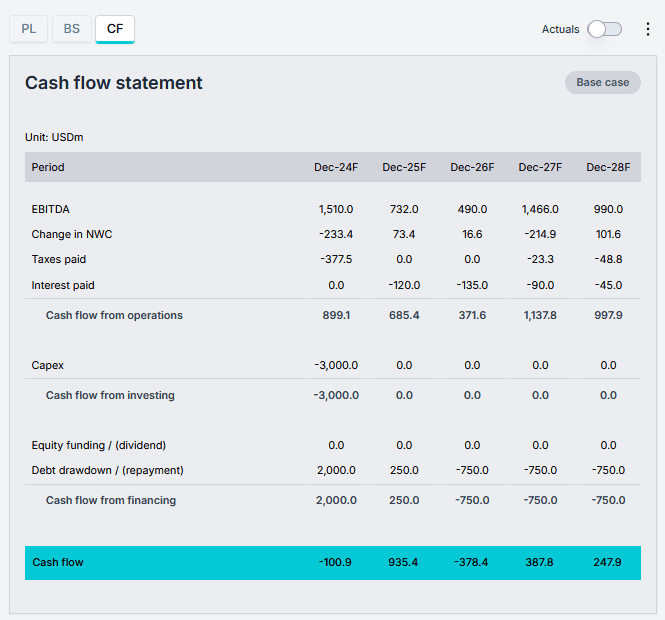The width and height of the screenshot is (665, 620).
Task: Toggle the Actuals switch
Action: click(x=604, y=29)
